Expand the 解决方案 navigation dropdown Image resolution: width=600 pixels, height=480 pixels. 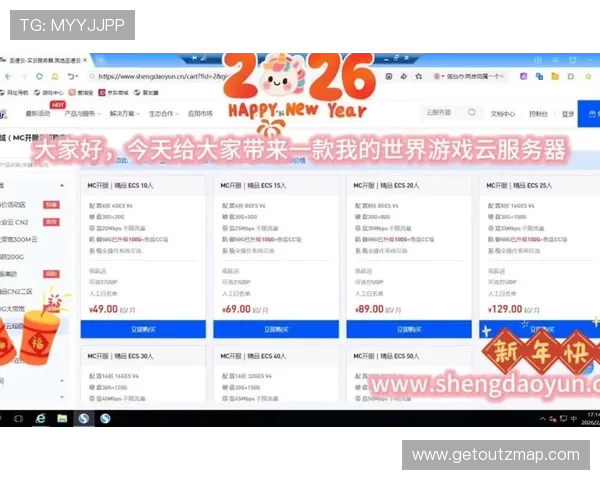click(125, 114)
